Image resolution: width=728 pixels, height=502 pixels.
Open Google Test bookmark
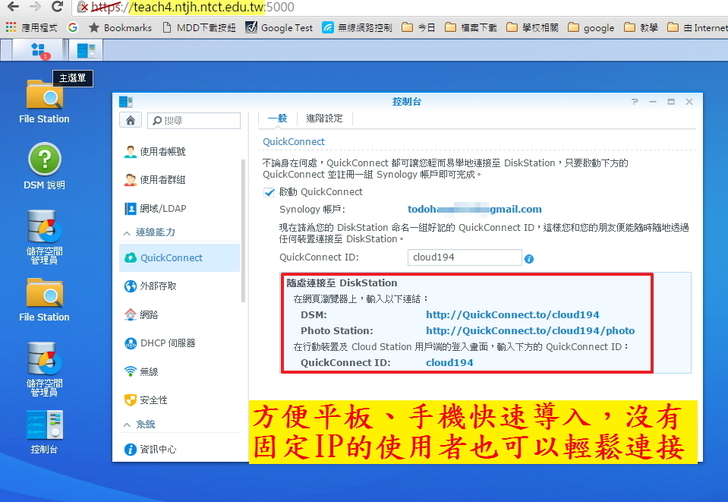[279, 28]
